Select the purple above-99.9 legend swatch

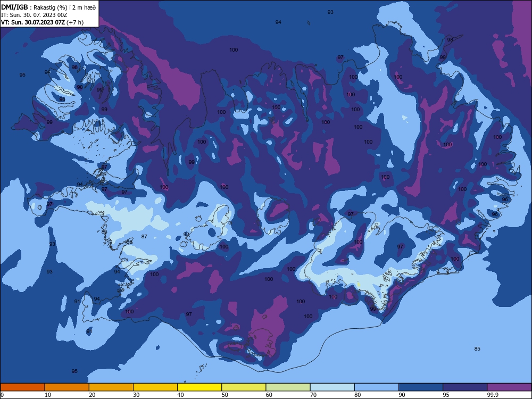(509, 387)
